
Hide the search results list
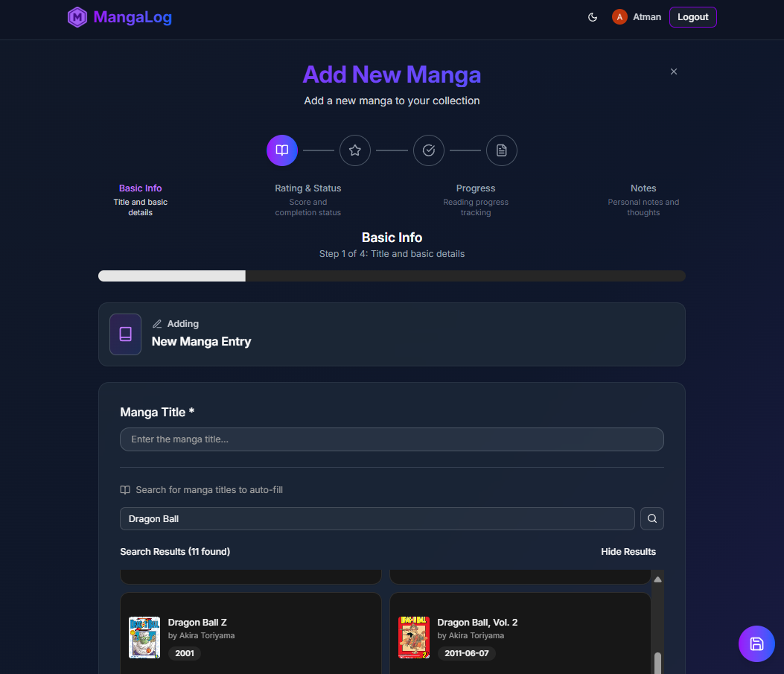coord(628,552)
